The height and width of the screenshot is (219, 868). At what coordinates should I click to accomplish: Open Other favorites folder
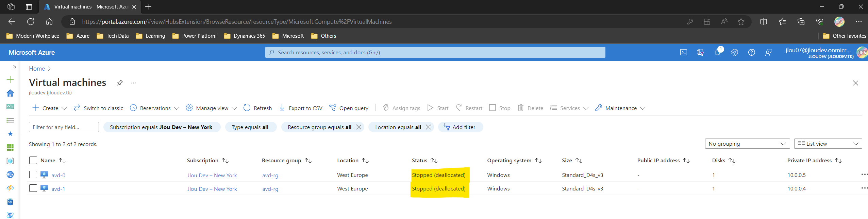tap(845, 36)
